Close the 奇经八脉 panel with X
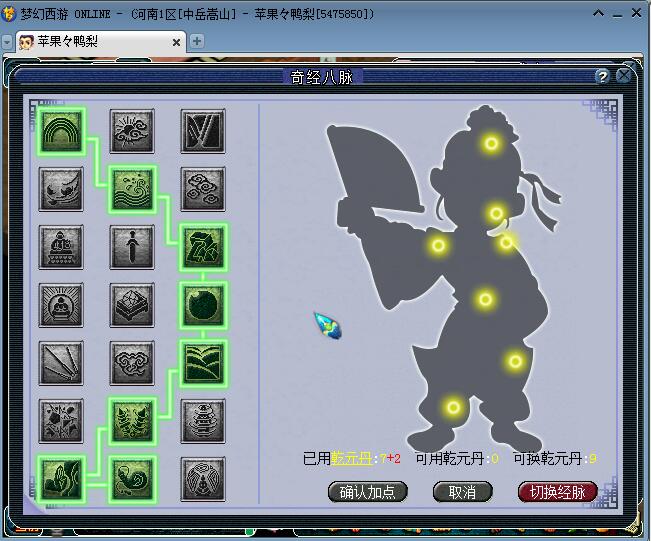The height and width of the screenshot is (541, 651). tap(623, 76)
